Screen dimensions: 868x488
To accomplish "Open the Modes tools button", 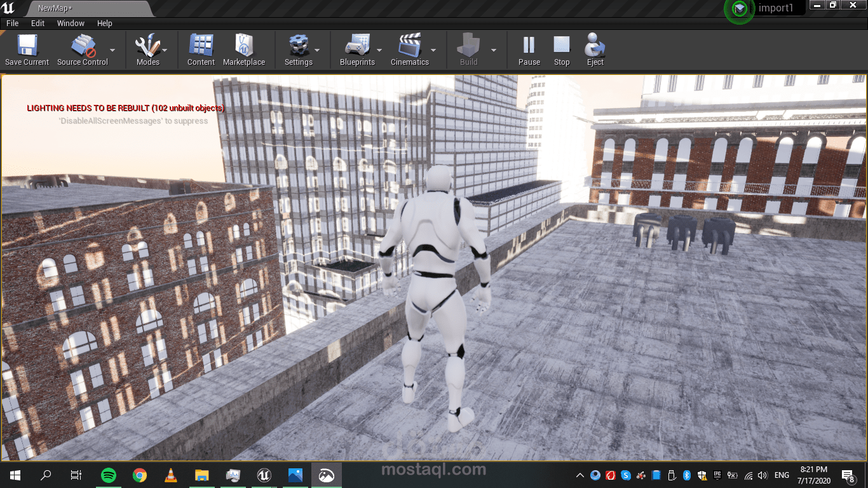I will tap(147, 50).
